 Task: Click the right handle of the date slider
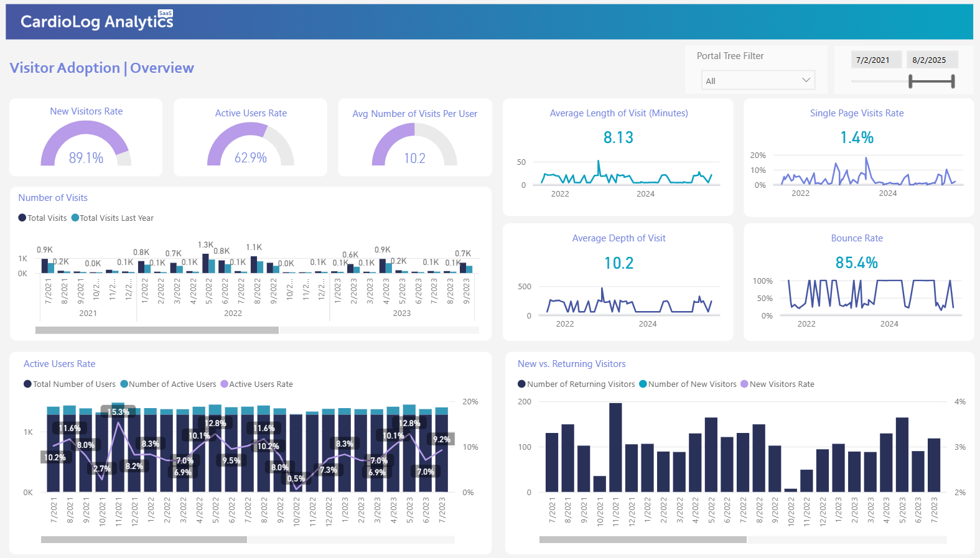point(953,81)
